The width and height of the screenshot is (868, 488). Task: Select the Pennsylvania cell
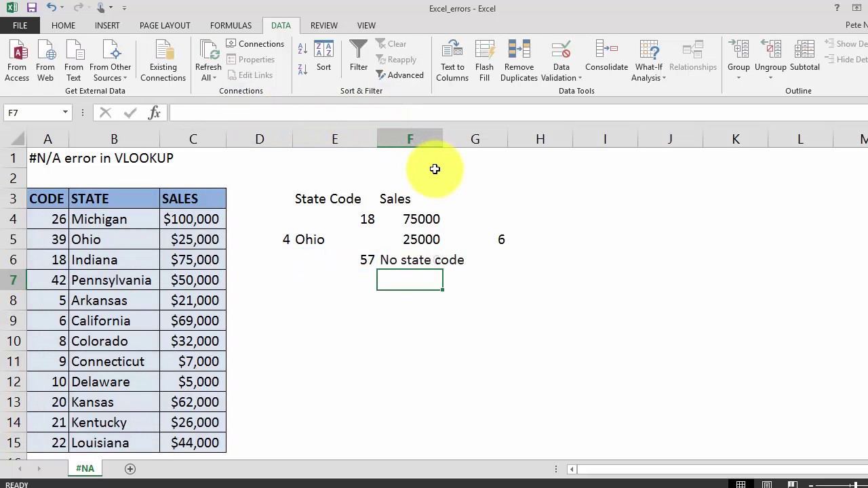(114, 280)
